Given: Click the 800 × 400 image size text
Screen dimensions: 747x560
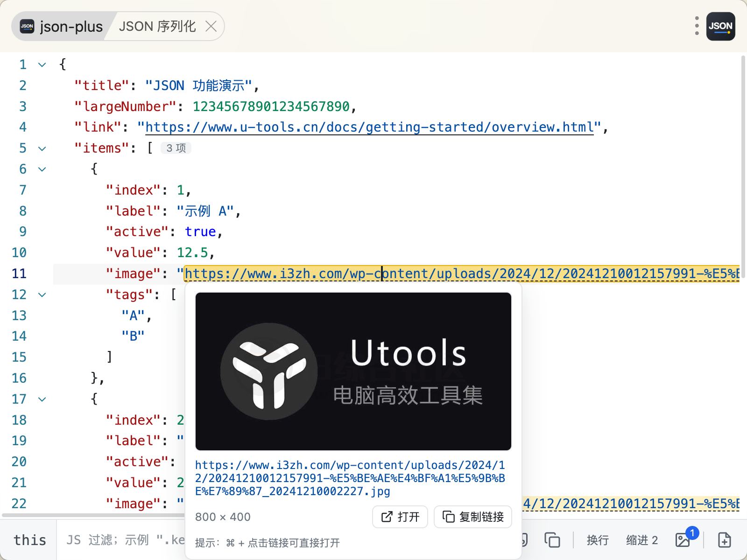Looking at the screenshot, I should (x=223, y=517).
